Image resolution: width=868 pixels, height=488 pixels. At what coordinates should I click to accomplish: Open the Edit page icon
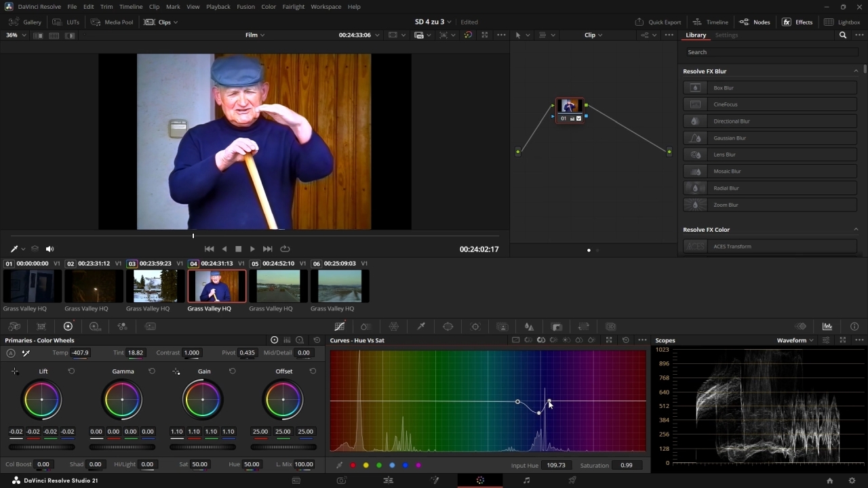click(388, 480)
